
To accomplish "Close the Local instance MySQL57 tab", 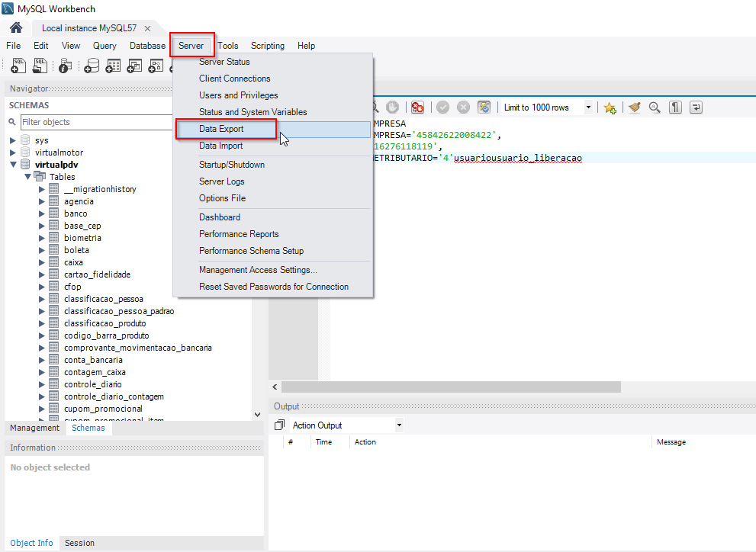I will [x=147, y=28].
